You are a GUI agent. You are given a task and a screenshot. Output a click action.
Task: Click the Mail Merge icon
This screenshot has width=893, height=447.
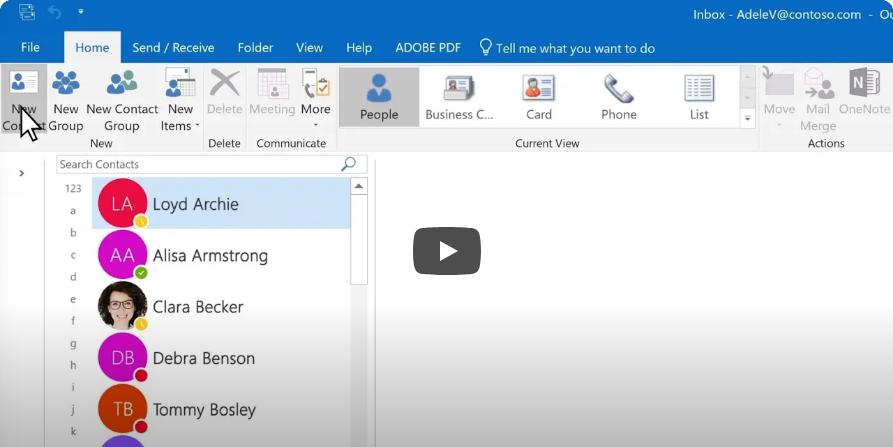tap(818, 84)
